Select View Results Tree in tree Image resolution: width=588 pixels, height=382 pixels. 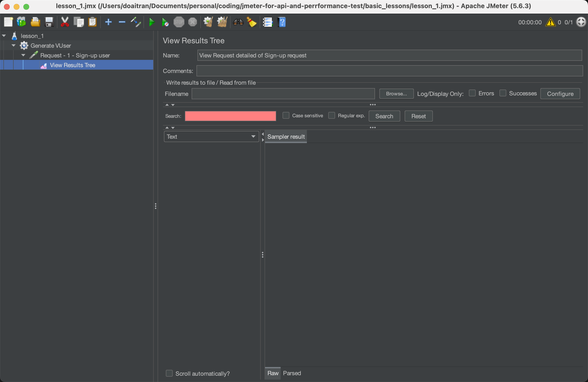72,65
